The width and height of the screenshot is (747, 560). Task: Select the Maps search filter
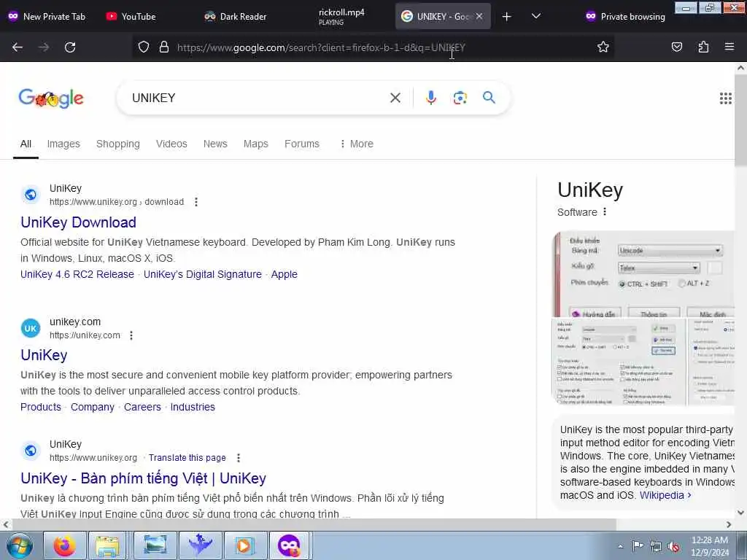tap(256, 144)
